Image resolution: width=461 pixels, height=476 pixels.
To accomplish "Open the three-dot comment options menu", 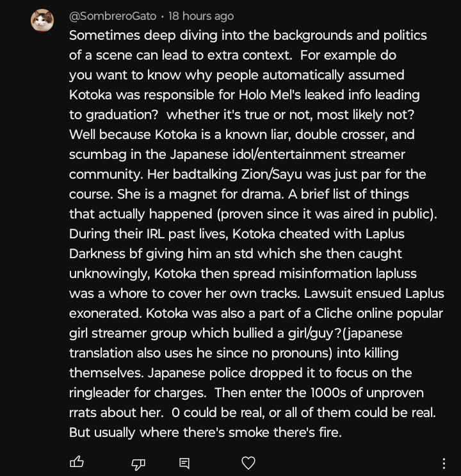I will (x=444, y=463).
